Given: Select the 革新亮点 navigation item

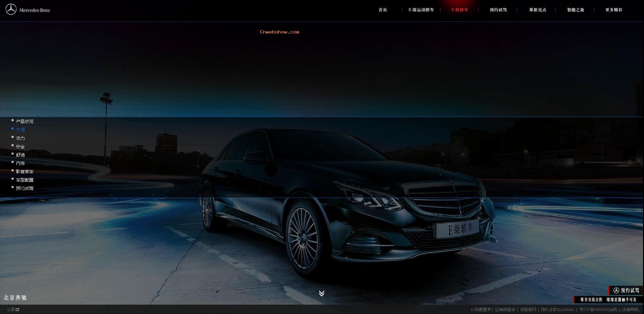Looking at the screenshot, I should click(x=538, y=10).
